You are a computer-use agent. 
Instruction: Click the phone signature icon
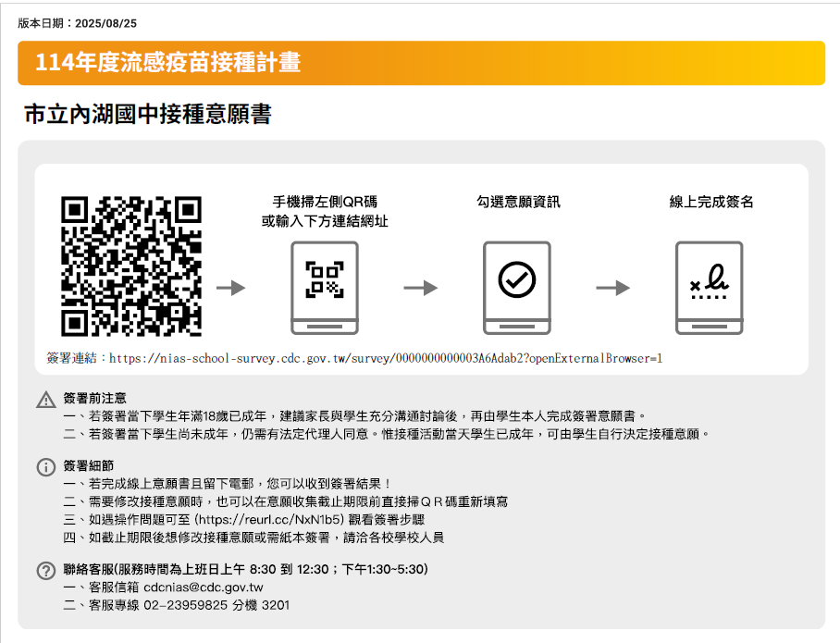(710, 288)
